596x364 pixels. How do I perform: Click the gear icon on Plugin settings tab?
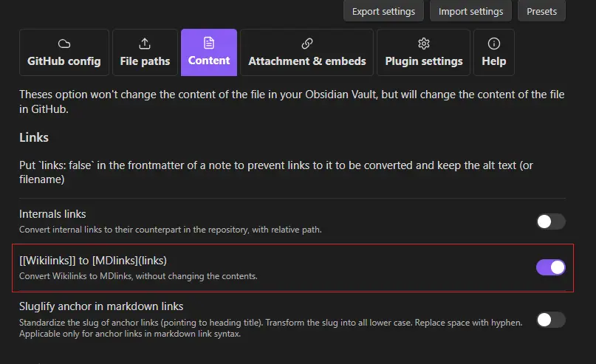tap(424, 44)
